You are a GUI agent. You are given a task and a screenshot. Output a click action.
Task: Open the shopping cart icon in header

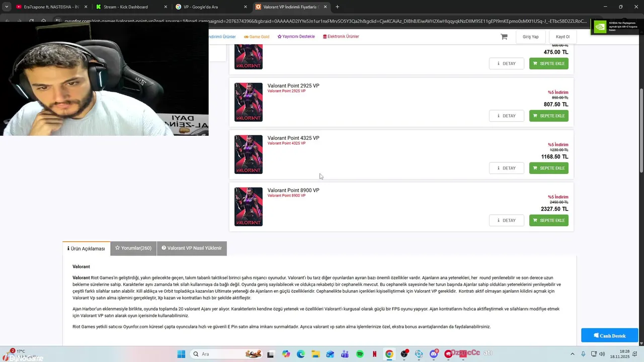504,37
